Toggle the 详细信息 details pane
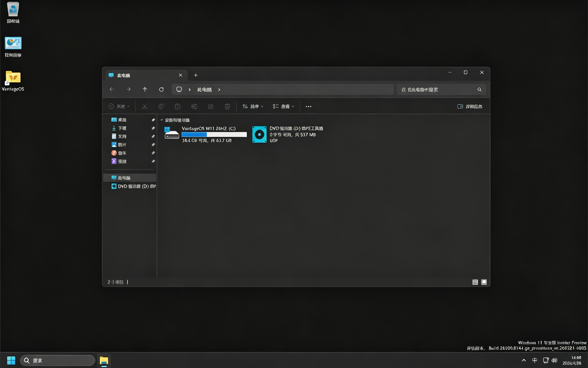Viewport: 588px width, 368px height. (x=470, y=106)
